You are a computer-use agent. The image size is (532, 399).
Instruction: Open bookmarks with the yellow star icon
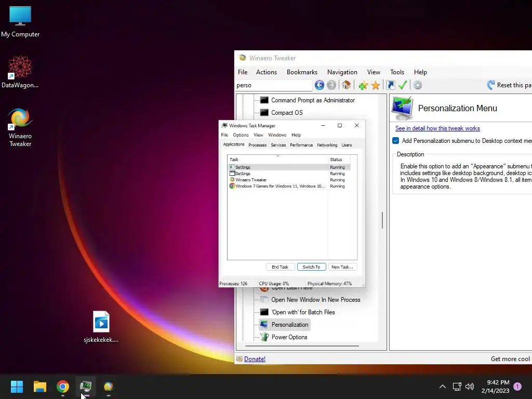[376, 86]
